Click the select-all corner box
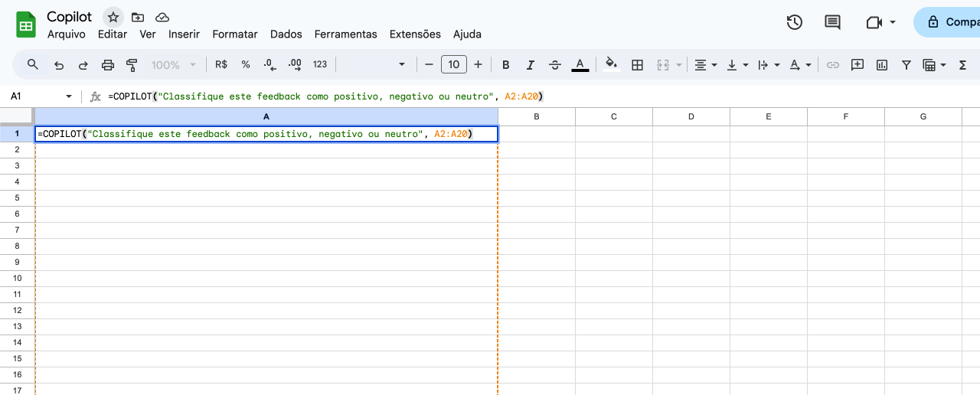The image size is (980, 395). tap(17, 116)
